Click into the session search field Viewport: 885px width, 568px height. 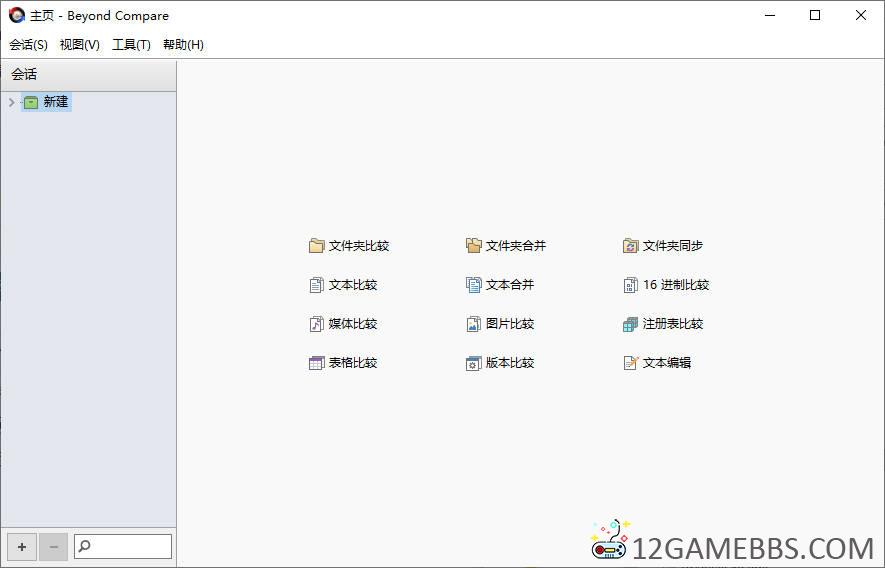tap(123, 547)
